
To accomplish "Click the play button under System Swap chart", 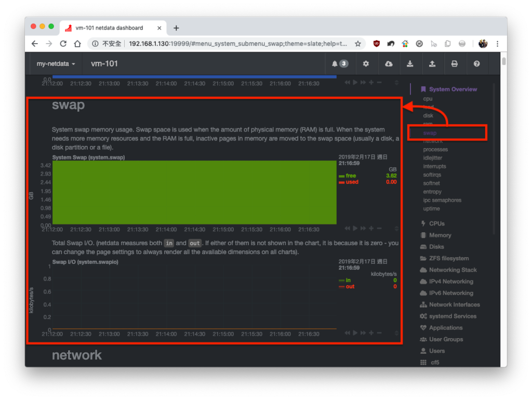I will point(355,229).
